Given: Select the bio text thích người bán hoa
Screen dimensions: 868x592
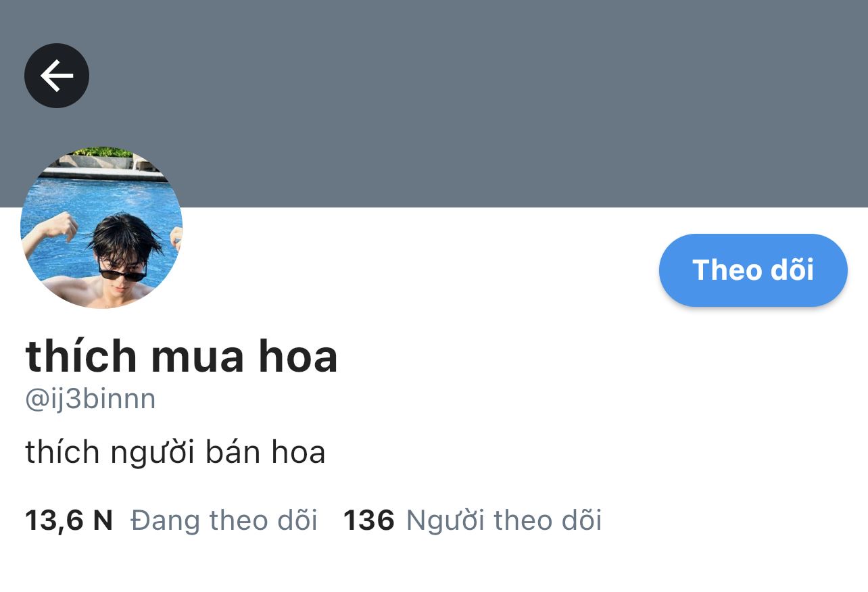Looking at the screenshot, I should click(x=176, y=453).
